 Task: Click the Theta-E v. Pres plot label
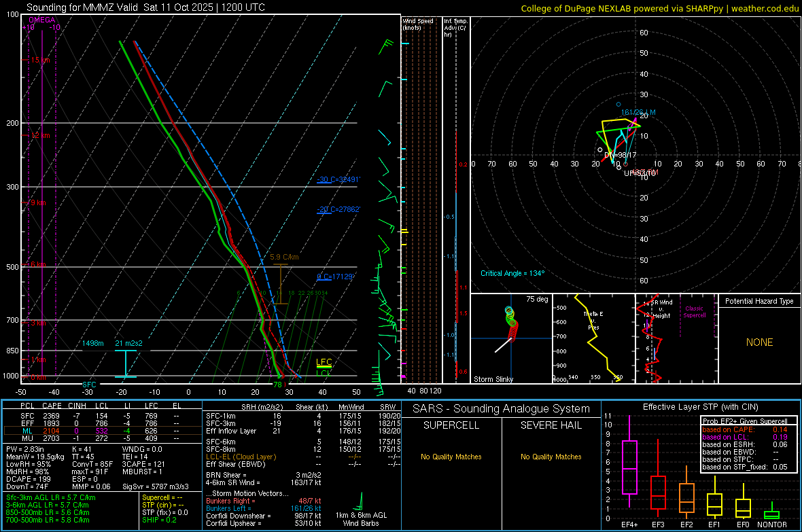click(x=593, y=320)
